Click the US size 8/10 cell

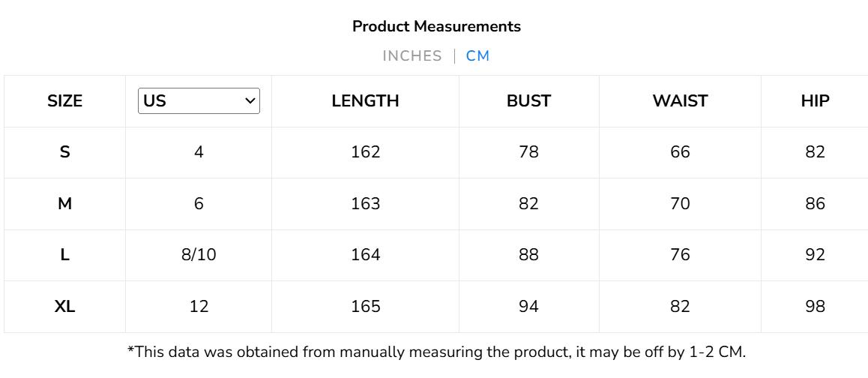click(x=199, y=255)
